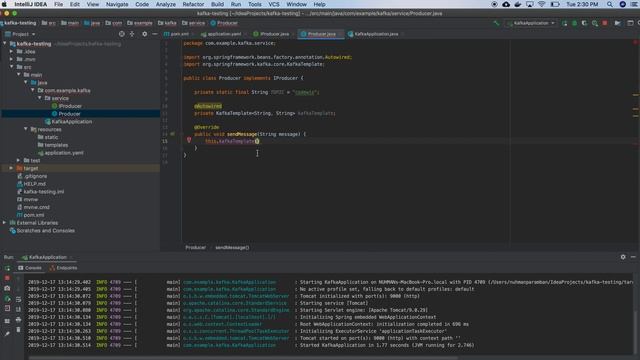Screen dimensions: 640x360
Task: Open Run panel gear settings
Action: tap(623, 257)
